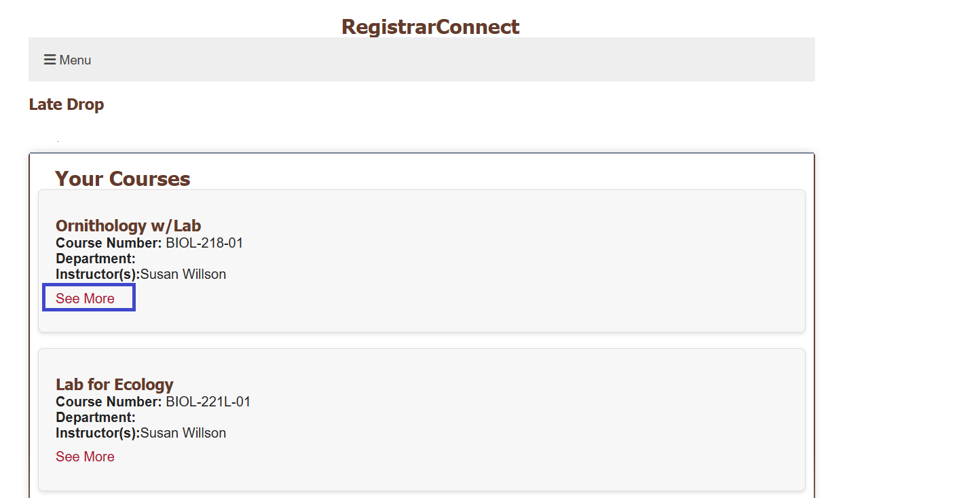Click the Department label under Lab for Ecology
Viewport: 980px width, 498px height.
point(96,417)
